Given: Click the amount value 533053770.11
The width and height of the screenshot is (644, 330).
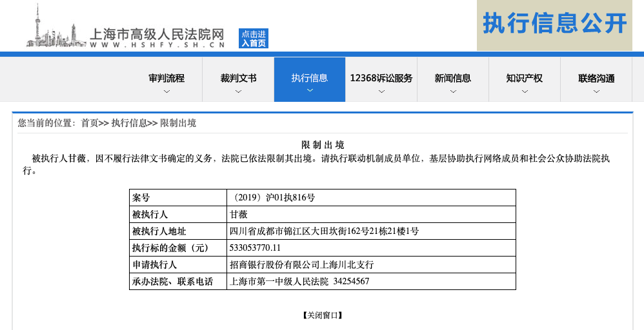Looking at the screenshot, I should tap(255, 248).
